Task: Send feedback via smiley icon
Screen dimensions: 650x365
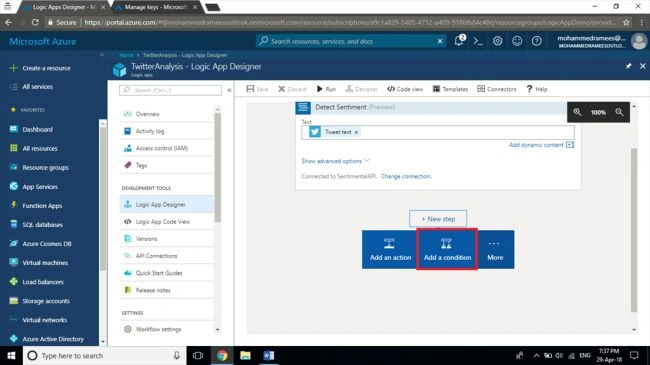Action: (x=517, y=41)
